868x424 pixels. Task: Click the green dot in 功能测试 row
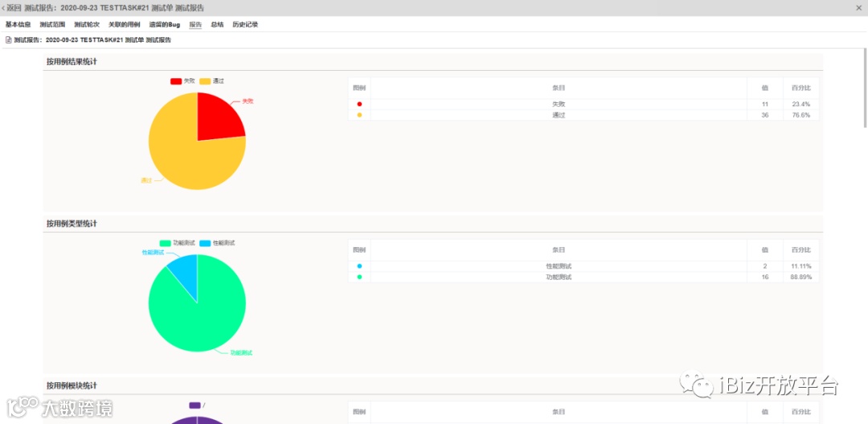(359, 277)
